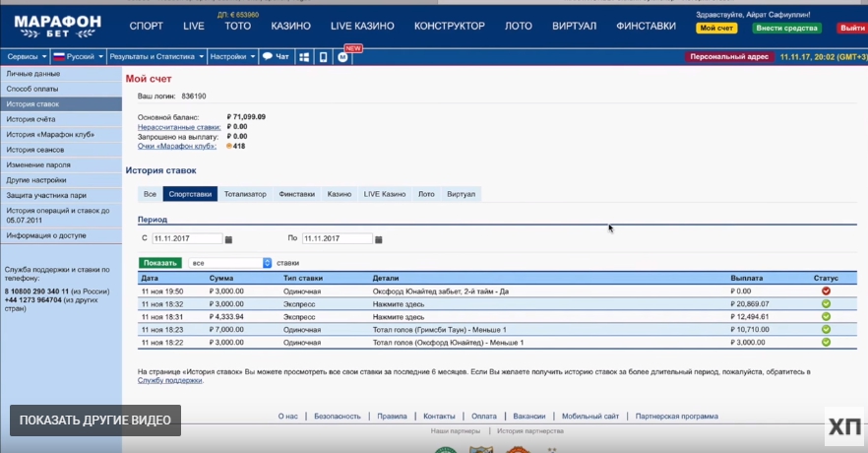Switch to the Тотализатор tab
Screen dimensions: 868x453
[245, 194]
